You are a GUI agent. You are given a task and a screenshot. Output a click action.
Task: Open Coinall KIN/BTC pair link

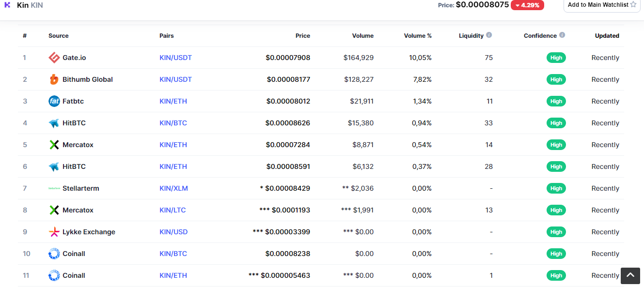(173, 254)
